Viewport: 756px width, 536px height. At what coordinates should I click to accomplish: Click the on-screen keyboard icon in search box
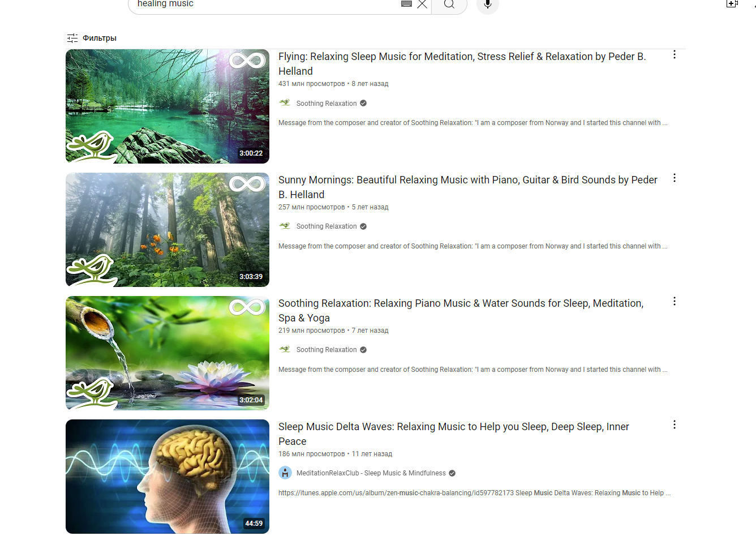[406, 4]
